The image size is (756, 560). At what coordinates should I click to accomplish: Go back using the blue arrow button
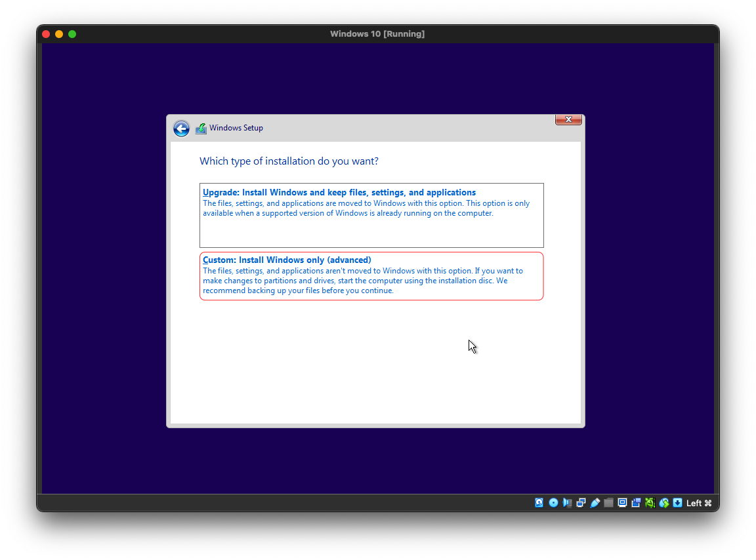181,129
